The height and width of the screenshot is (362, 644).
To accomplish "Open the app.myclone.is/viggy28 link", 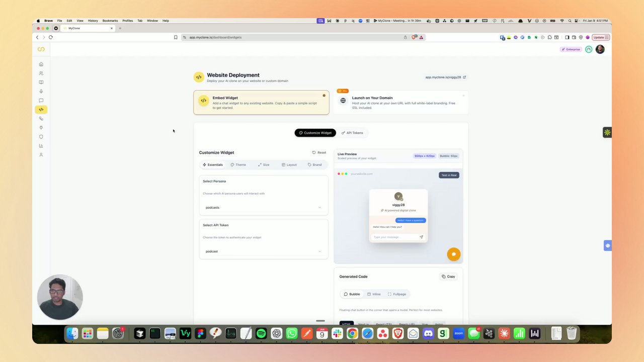I will [x=445, y=77].
